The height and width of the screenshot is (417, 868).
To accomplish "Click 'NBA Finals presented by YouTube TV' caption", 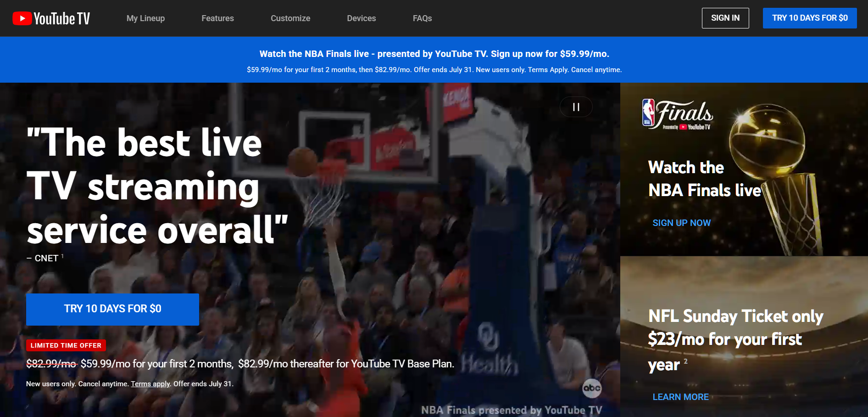I will pos(512,410).
